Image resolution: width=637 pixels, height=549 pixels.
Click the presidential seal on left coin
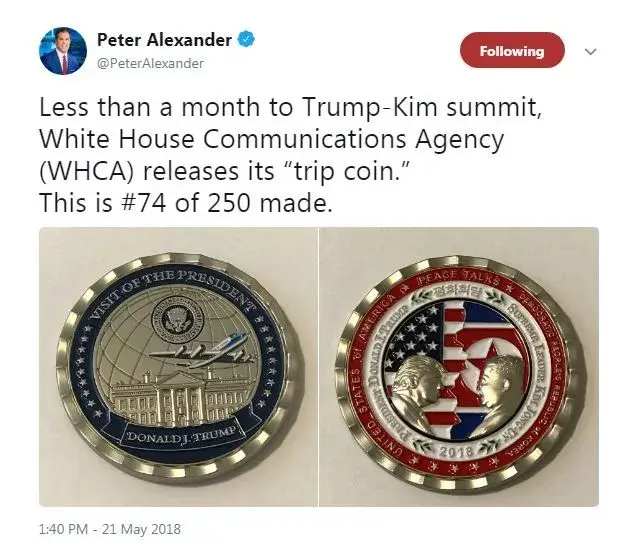click(178, 319)
